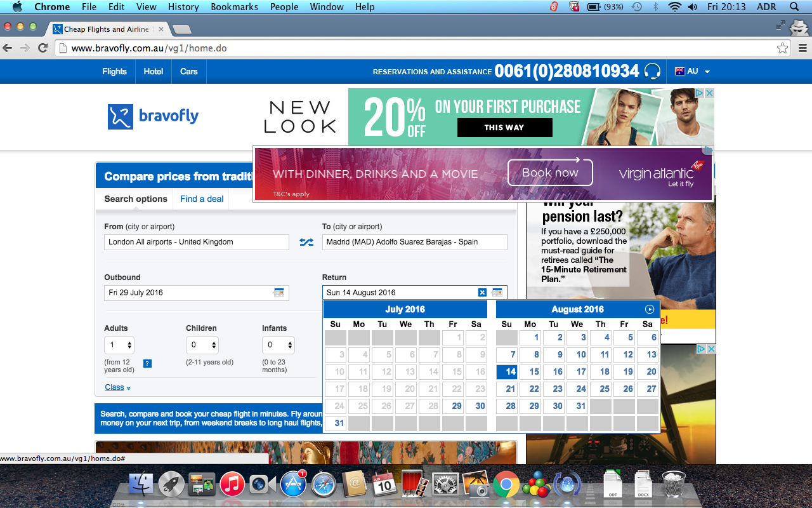Open Safari from the Dock
Image resolution: width=812 pixels, height=508 pixels.
[x=324, y=485]
